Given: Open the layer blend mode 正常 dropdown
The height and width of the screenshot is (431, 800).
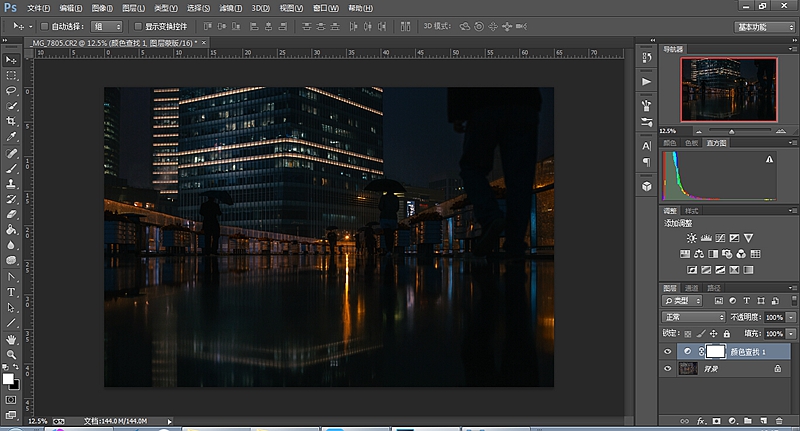Looking at the screenshot, I should pos(693,317).
